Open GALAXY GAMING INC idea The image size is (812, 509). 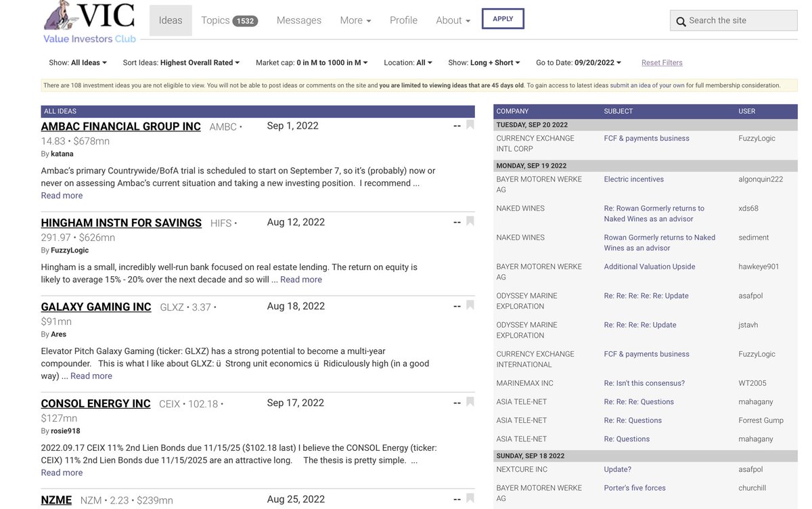(96, 307)
